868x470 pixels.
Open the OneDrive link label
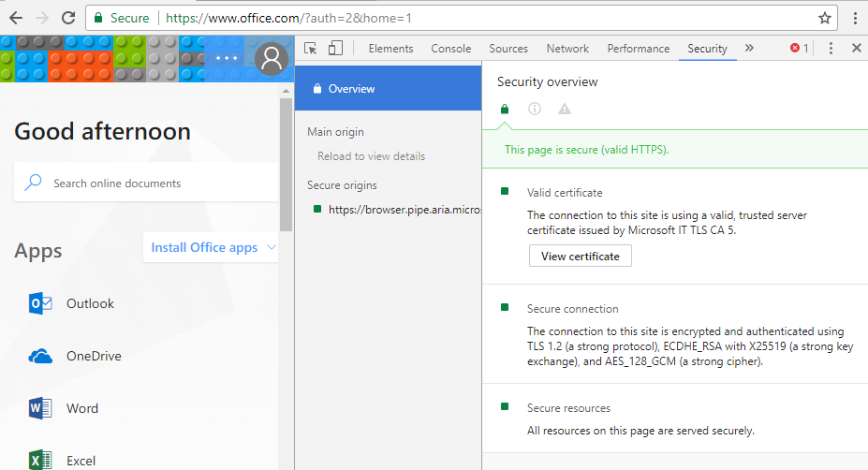(x=95, y=356)
